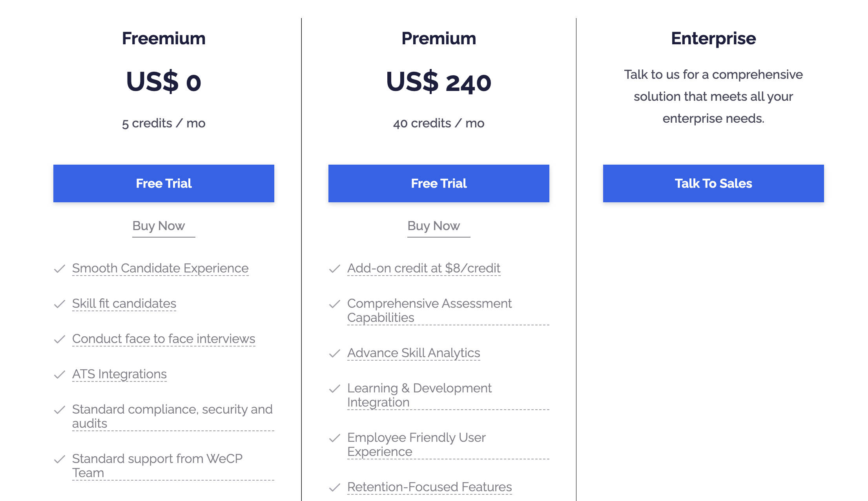
Task: Open details for Standard support from WeCP Team
Action: pos(157,466)
